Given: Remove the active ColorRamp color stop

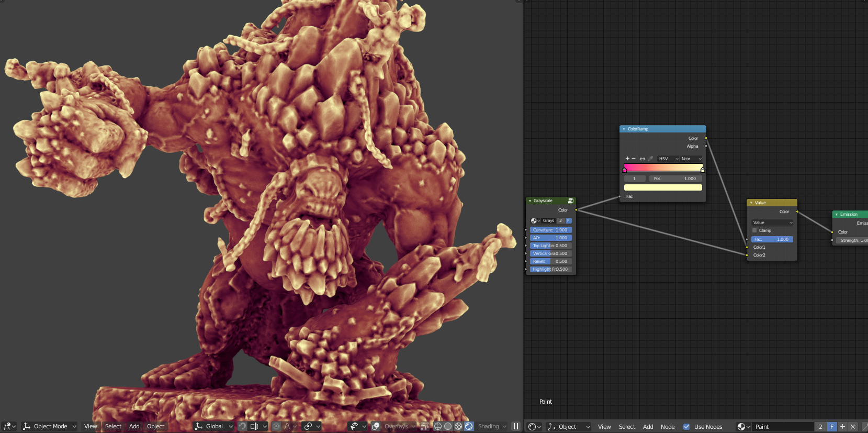Looking at the screenshot, I should (634, 159).
